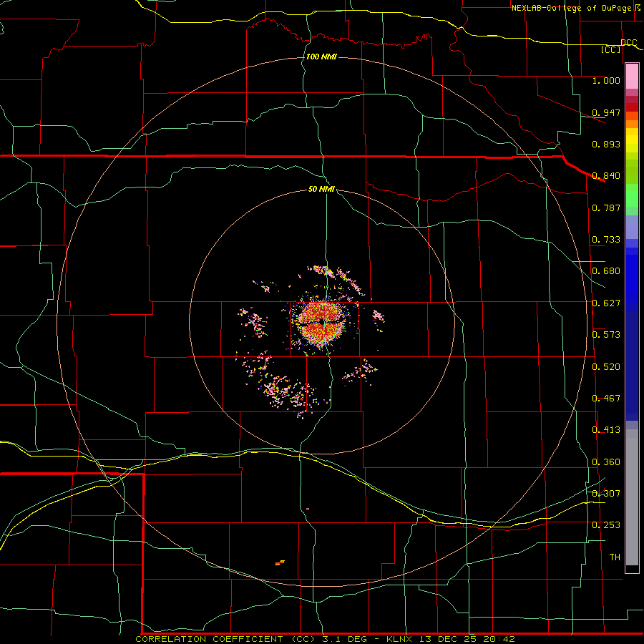Click the 0.947 color scale value
The height and width of the screenshot is (644, 644).
[606, 112]
